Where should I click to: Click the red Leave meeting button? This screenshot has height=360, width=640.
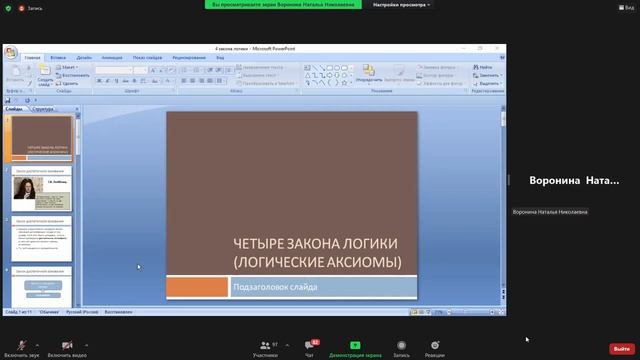(622, 349)
